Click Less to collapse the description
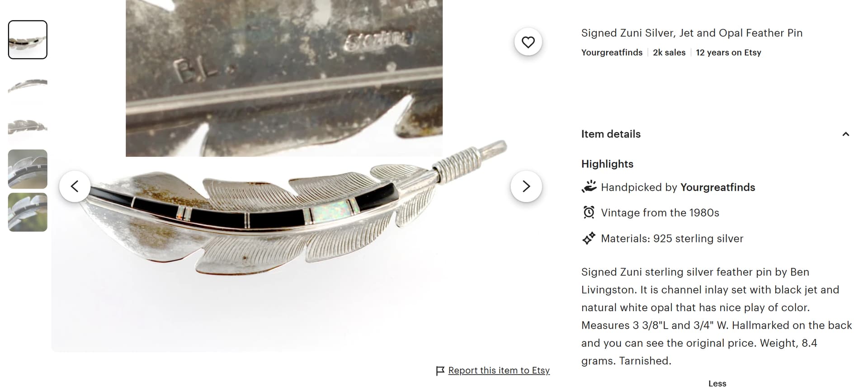The width and height of the screenshot is (868, 392). 717,383
